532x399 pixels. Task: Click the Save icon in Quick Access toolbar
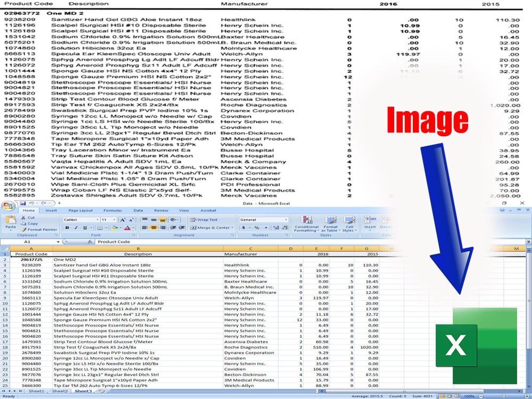pos(23,203)
